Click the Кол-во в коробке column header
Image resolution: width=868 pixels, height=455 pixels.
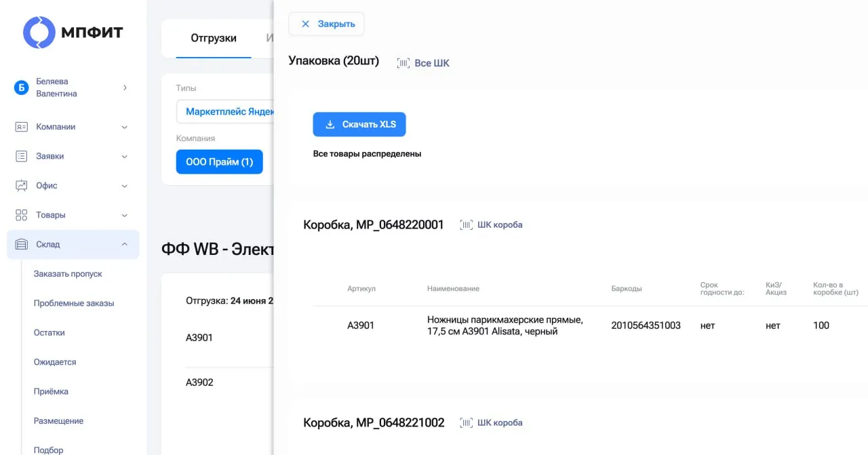point(836,289)
